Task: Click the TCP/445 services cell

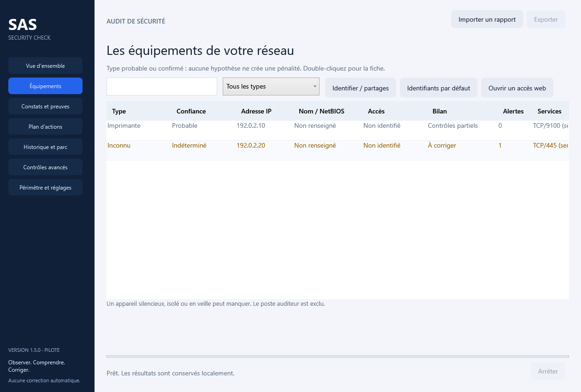Action: [551, 145]
